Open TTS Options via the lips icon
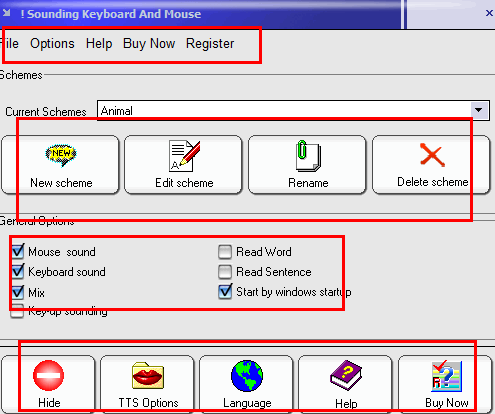This screenshot has height=414, width=495. (148, 376)
